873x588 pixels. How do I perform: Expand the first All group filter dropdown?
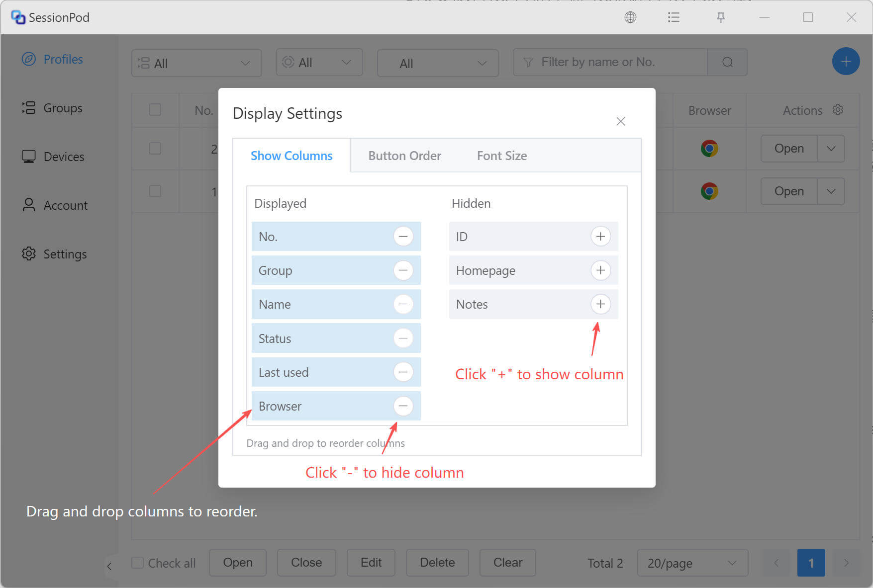[x=196, y=63]
